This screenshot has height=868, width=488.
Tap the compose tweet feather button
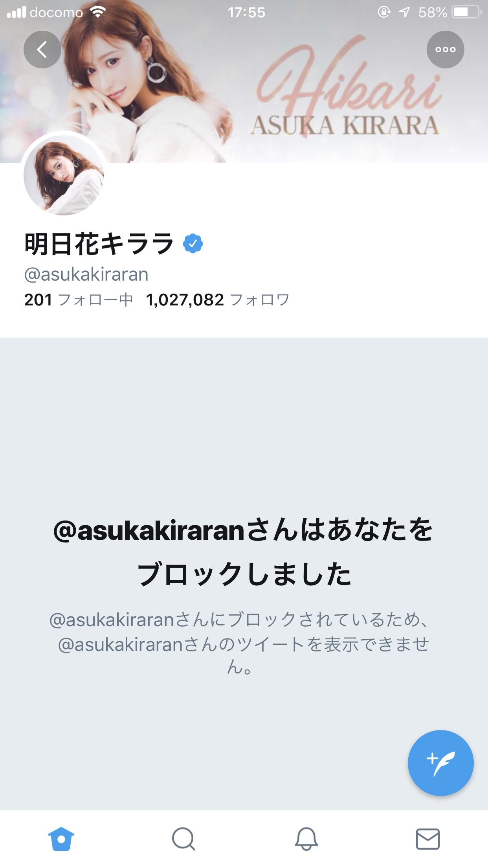point(440,763)
